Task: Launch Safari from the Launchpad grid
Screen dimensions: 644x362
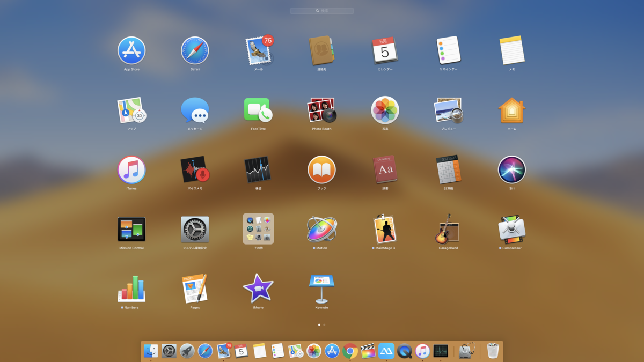Action: point(195,50)
